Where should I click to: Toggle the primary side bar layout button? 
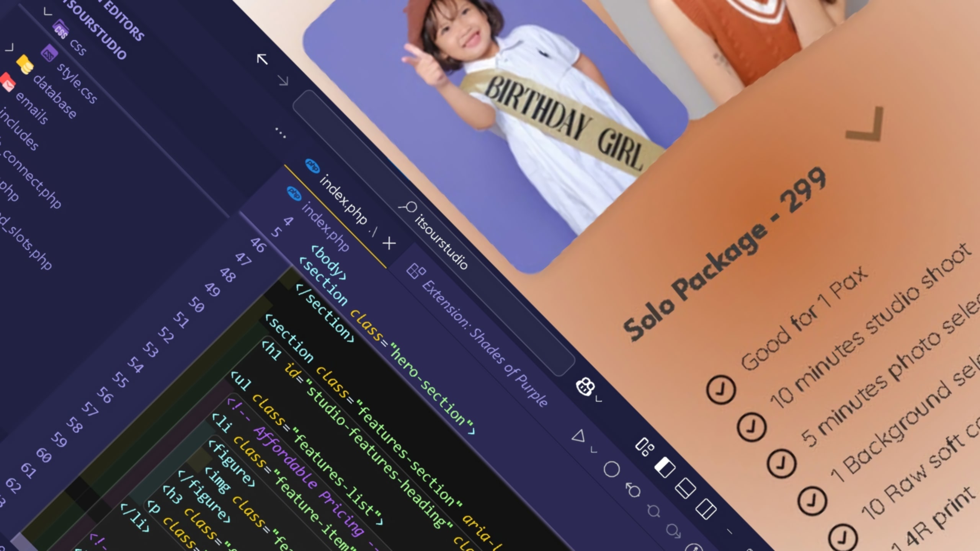coord(665,467)
